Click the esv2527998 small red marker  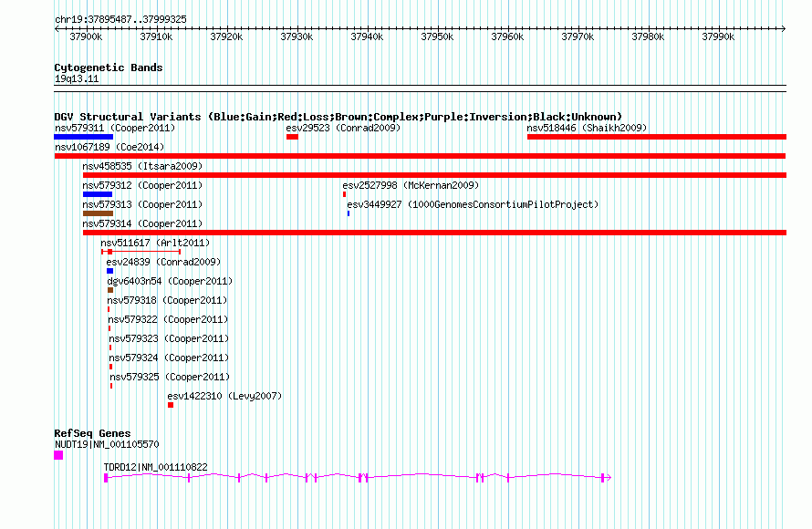point(344,194)
